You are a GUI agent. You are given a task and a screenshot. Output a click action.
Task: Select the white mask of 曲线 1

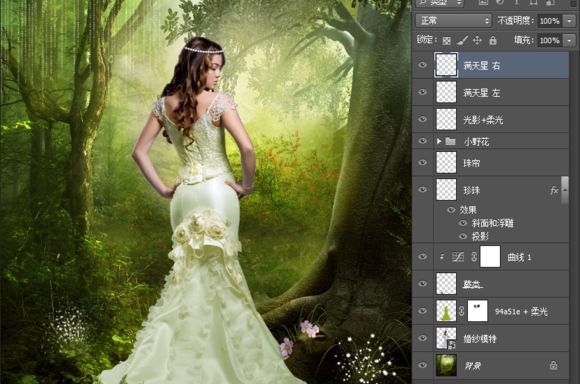pyautogui.click(x=490, y=256)
